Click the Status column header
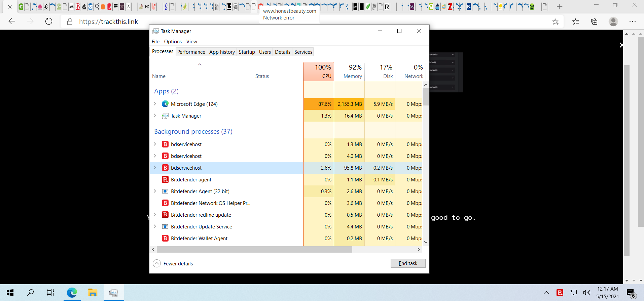The width and height of the screenshot is (644, 301). click(278, 72)
